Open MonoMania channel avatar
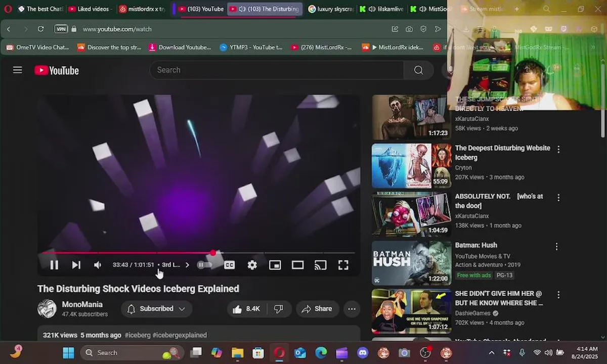607x364 pixels. (47, 308)
